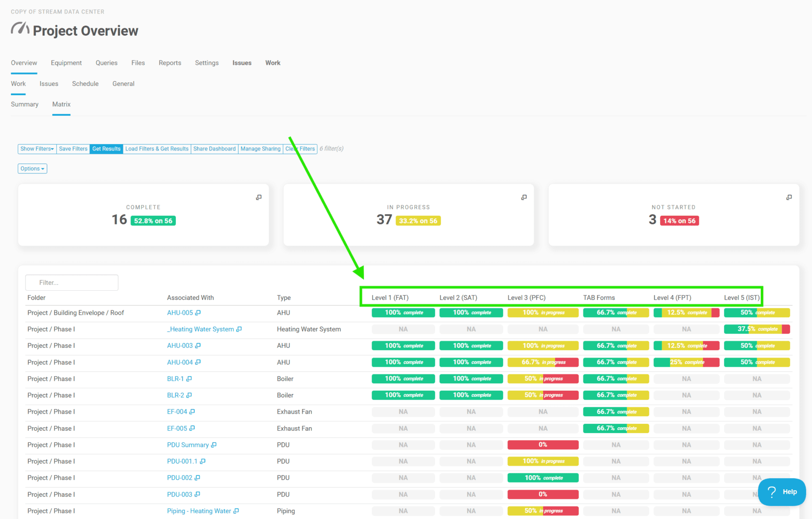
Task: Open external link icon next to PDU Summary
Action: tap(214, 445)
